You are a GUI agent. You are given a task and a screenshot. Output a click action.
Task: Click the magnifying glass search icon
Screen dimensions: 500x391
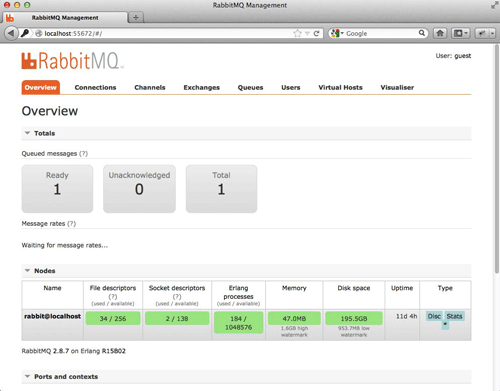(x=422, y=33)
